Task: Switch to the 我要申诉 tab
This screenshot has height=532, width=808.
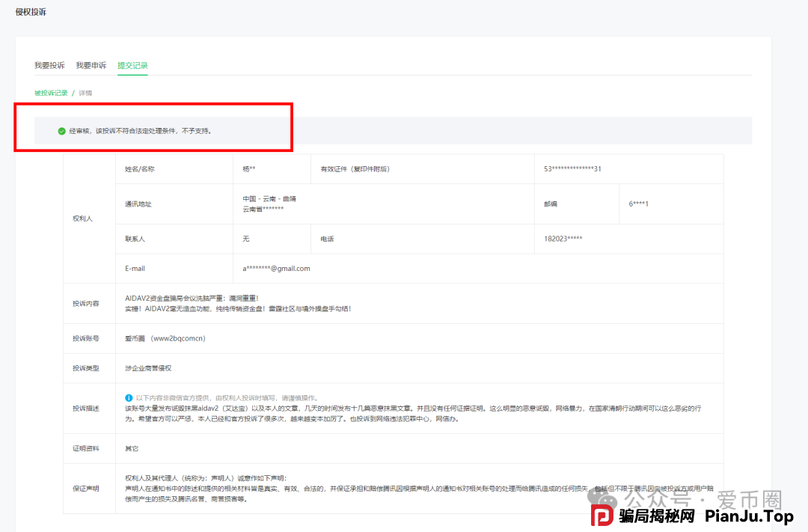Action: [90, 64]
